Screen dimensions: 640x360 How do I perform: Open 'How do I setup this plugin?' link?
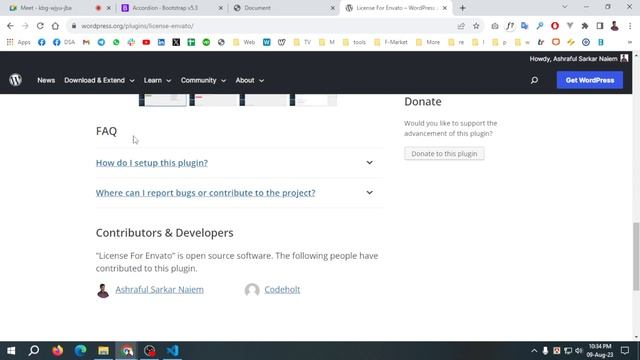[152, 162]
